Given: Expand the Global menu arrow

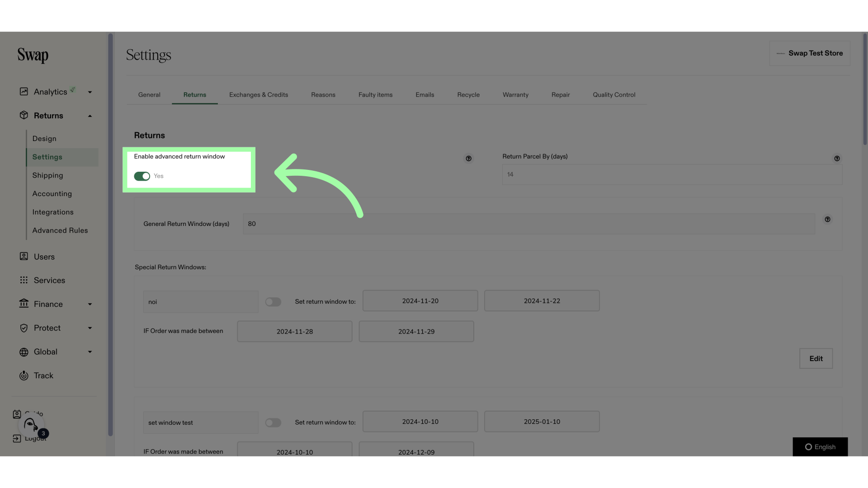Looking at the screenshot, I should point(90,352).
